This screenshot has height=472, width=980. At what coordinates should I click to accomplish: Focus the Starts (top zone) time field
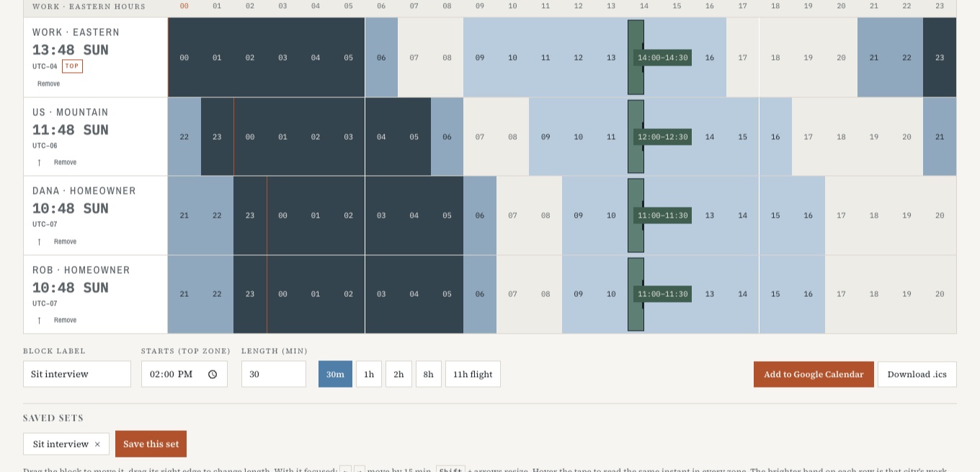tap(184, 374)
